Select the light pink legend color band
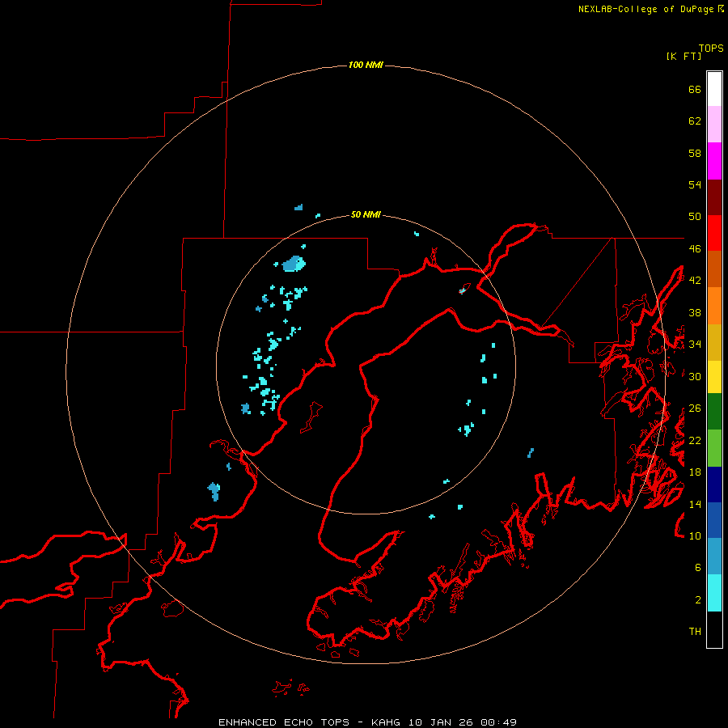 [x=714, y=125]
